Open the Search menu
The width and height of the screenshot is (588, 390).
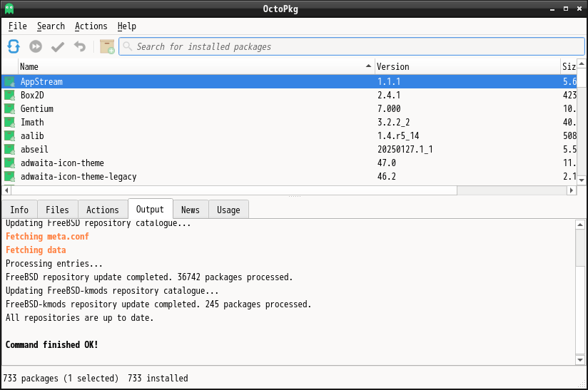pyautogui.click(x=51, y=26)
